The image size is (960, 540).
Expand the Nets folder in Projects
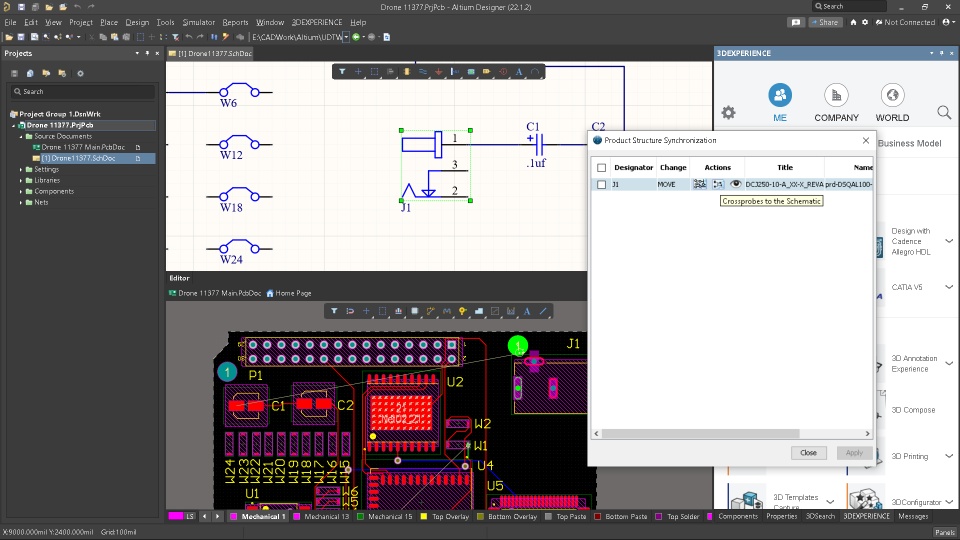pos(21,203)
